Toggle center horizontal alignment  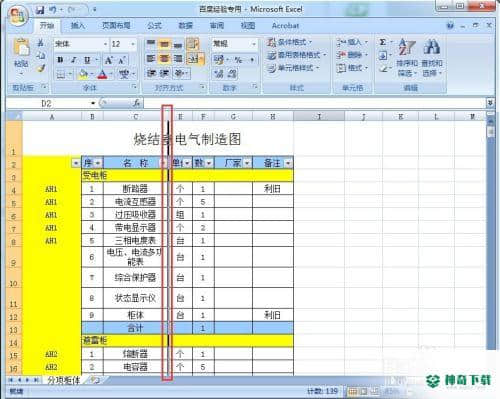pos(164,59)
